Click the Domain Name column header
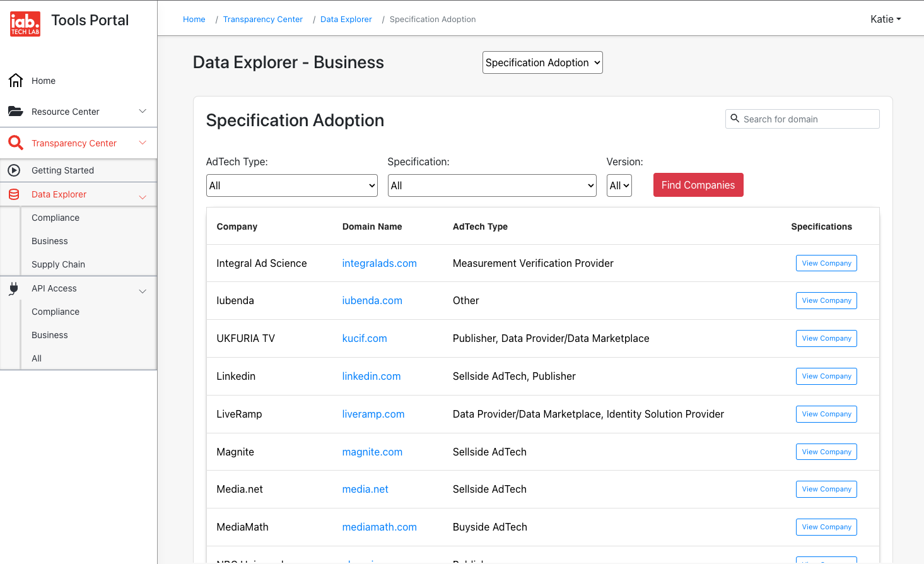Viewport: 924px width, 564px height. [x=372, y=226]
